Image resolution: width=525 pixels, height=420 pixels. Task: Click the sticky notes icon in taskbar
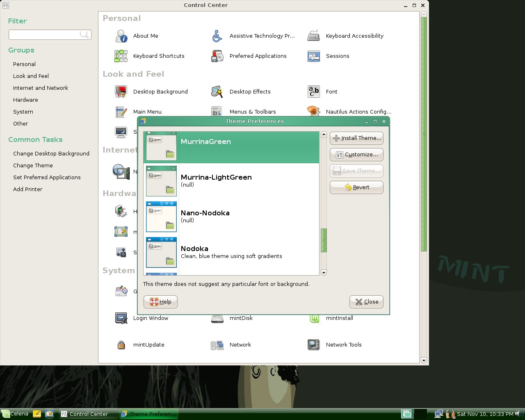(37, 414)
